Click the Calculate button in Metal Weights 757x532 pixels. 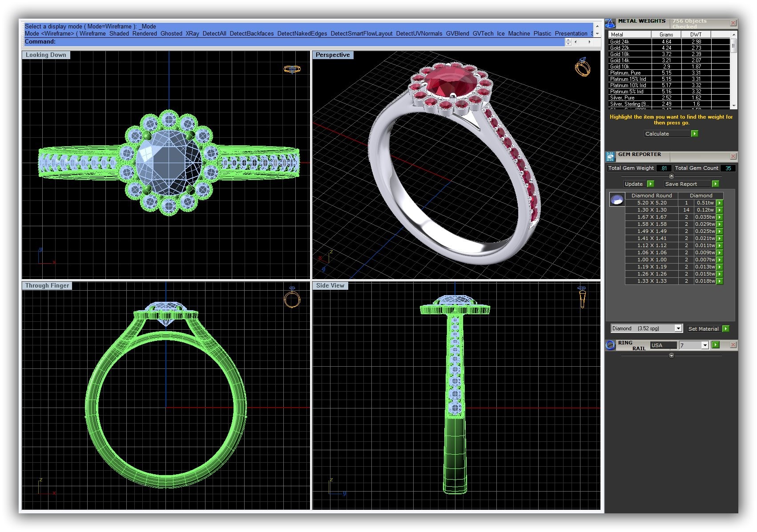(667, 134)
